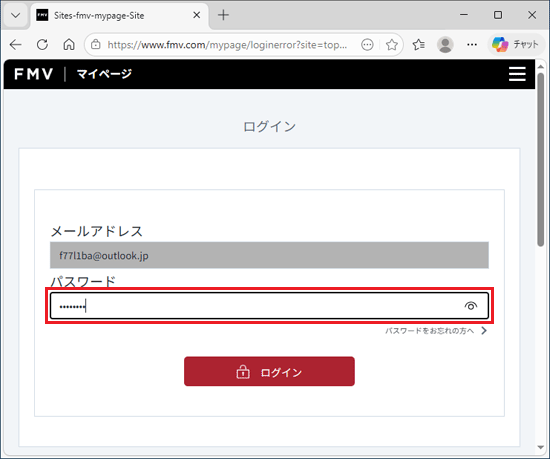Click the マイページ header title
The width and height of the screenshot is (550, 459).
[104, 74]
